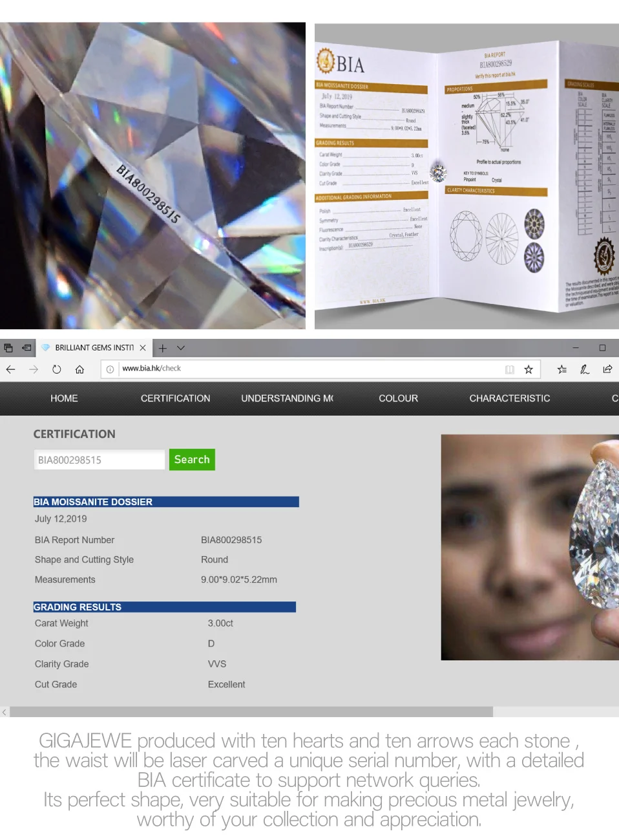Go to browser Home icon

pos(79,369)
